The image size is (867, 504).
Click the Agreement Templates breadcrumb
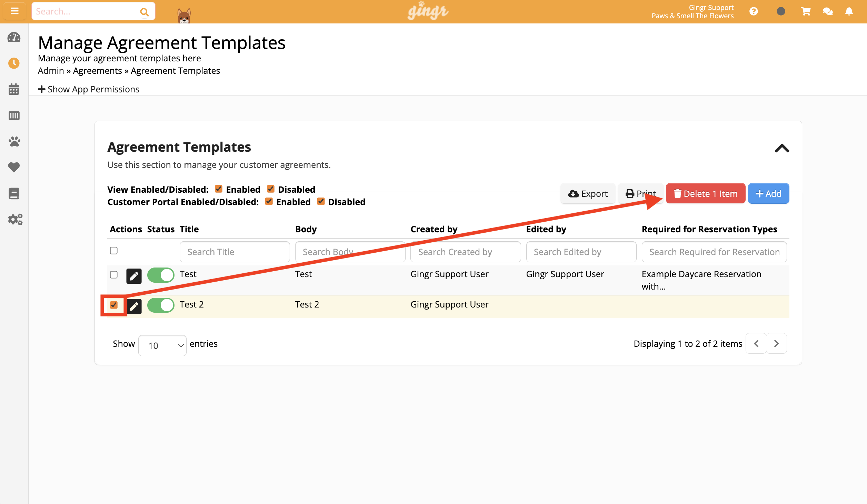point(175,71)
